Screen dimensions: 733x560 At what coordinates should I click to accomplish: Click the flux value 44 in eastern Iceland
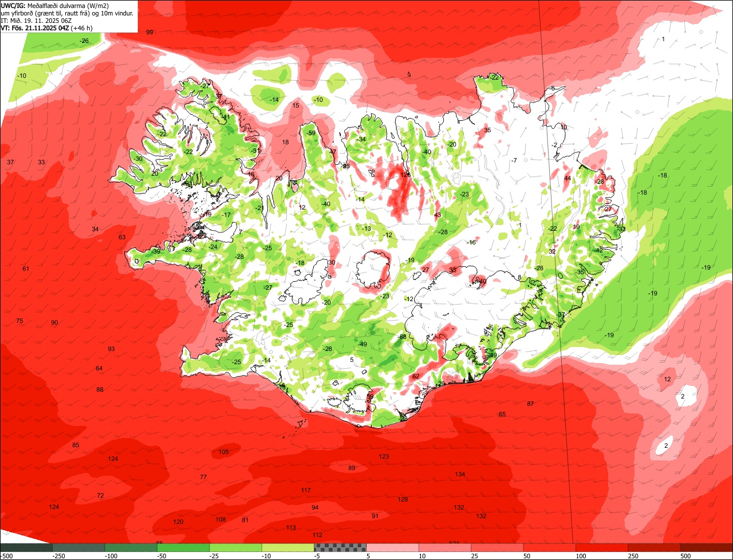tap(568, 178)
